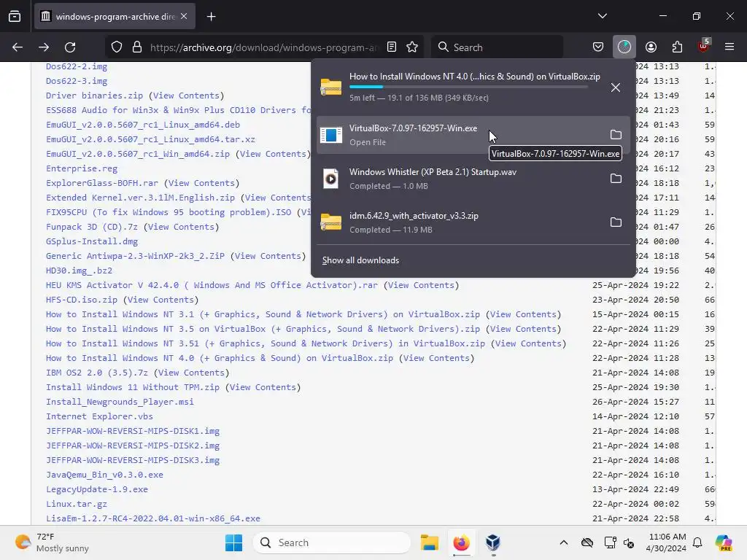The height and width of the screenshot is (560, 747).
Task: Open Dos622-3.img link
Action: click(x=76, y=81)
